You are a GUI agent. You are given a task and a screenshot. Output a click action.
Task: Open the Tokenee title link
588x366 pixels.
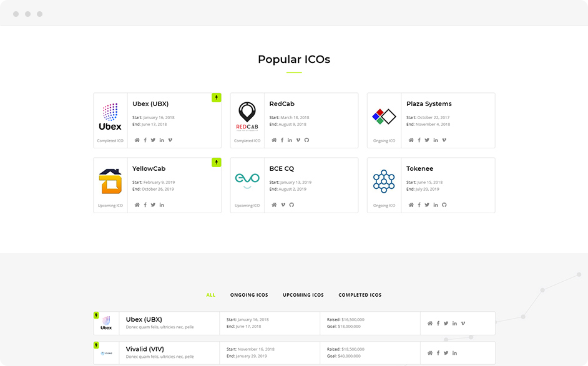(419, 168)
